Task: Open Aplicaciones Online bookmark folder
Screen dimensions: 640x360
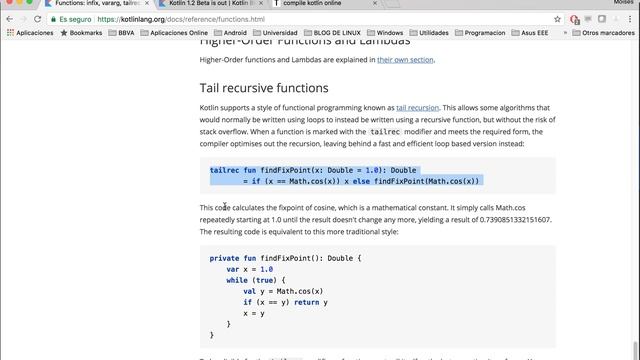Action: click(x=174, y=33)
